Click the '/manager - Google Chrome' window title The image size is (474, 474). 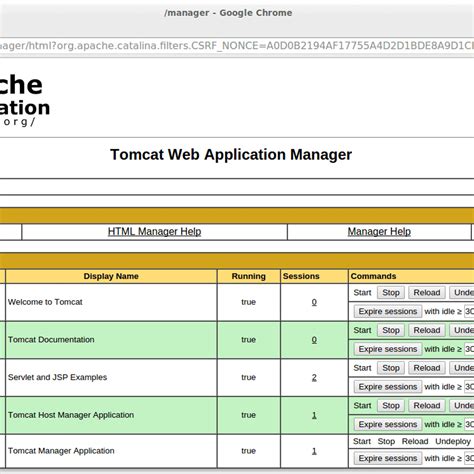[228, 13]
